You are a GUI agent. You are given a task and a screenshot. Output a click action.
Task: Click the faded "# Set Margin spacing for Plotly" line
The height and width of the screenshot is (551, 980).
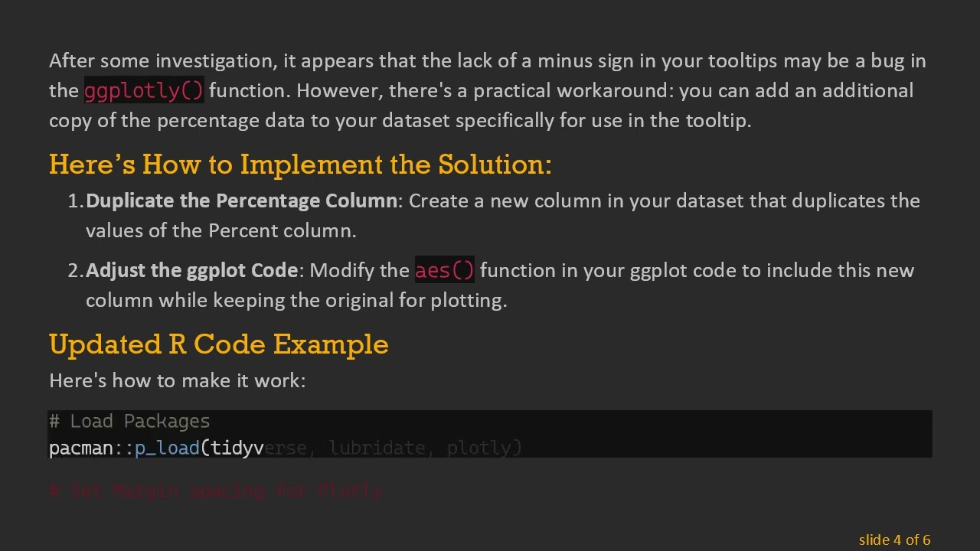[216, 491]
